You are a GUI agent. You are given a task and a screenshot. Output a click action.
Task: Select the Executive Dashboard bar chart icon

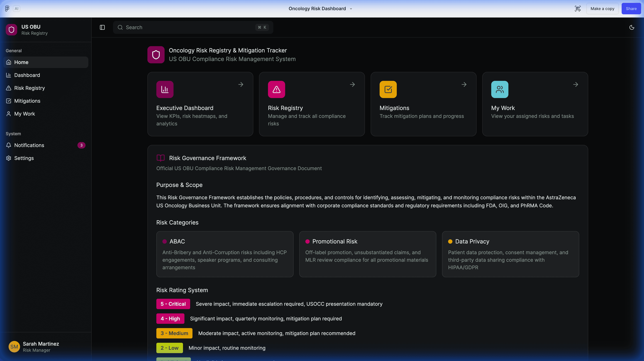[165, 89]
